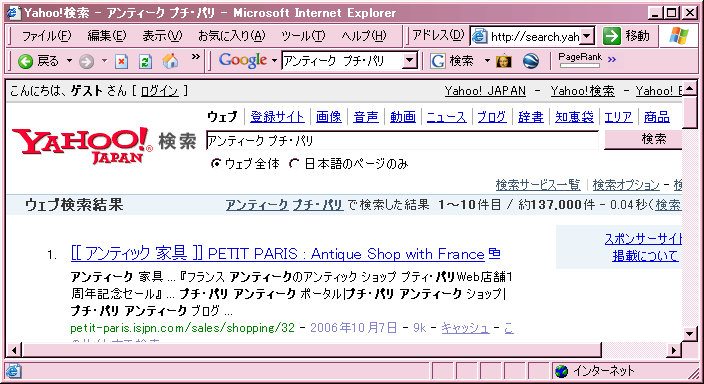Select ウェブ全体 radio button
The height and width of the screenshot is (384, 704).
click(x=216, y=163)
